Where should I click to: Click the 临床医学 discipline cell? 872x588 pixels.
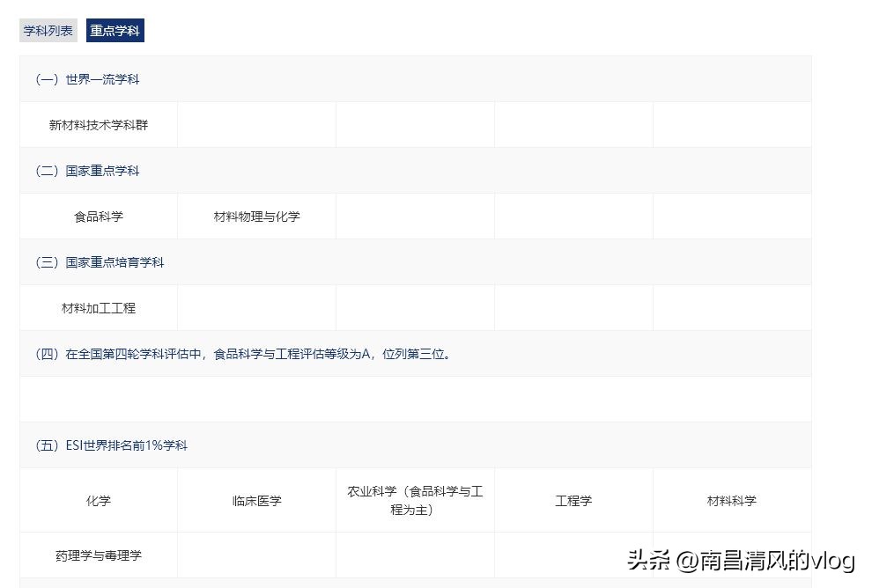[256, 500]
